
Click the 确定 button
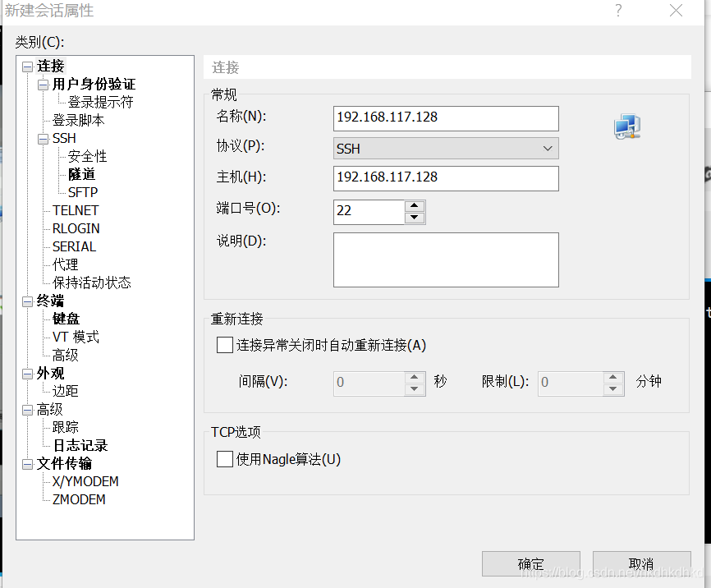[531, 563]
